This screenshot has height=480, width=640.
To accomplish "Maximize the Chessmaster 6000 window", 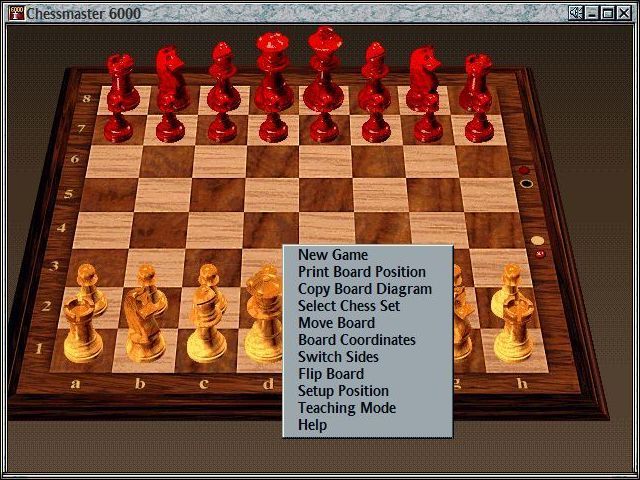I will [608, 13].
